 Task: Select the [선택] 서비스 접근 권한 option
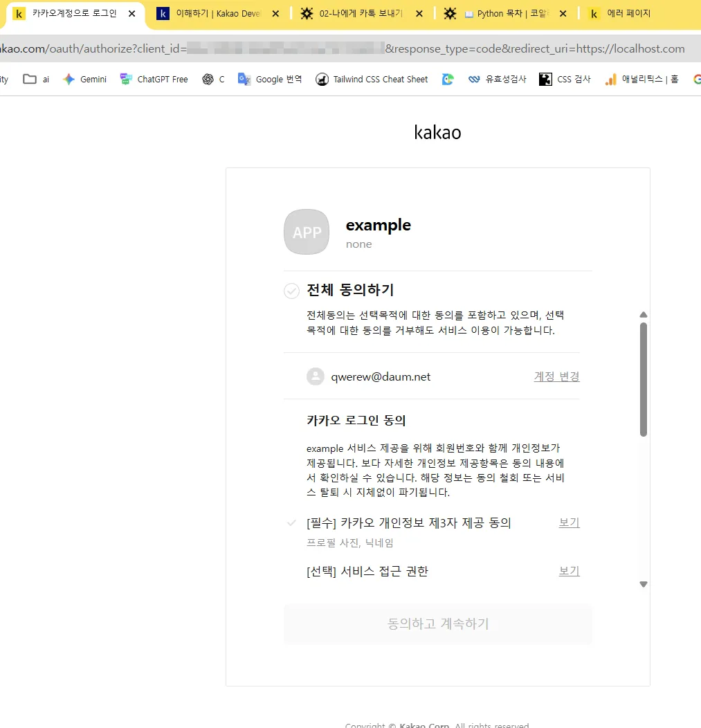[x=367, y=572]
